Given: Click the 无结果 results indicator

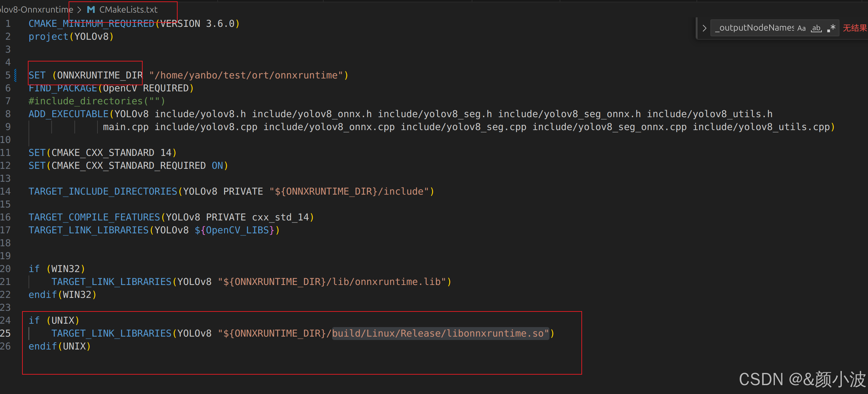Looking at the screenshot, I should 854,28.
